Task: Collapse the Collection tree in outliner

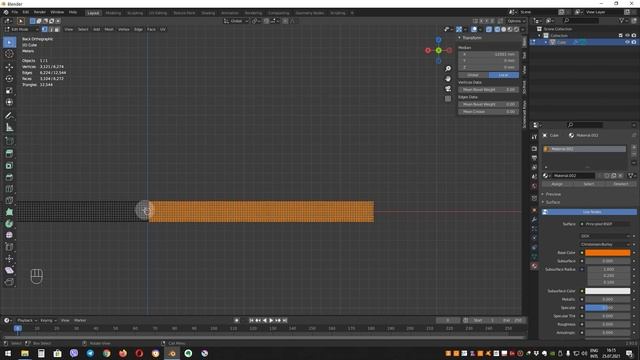Action: 540,36
